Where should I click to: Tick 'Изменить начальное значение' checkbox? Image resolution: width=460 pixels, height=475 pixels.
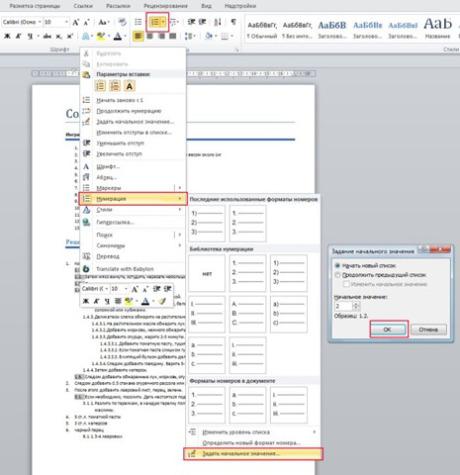346,284
